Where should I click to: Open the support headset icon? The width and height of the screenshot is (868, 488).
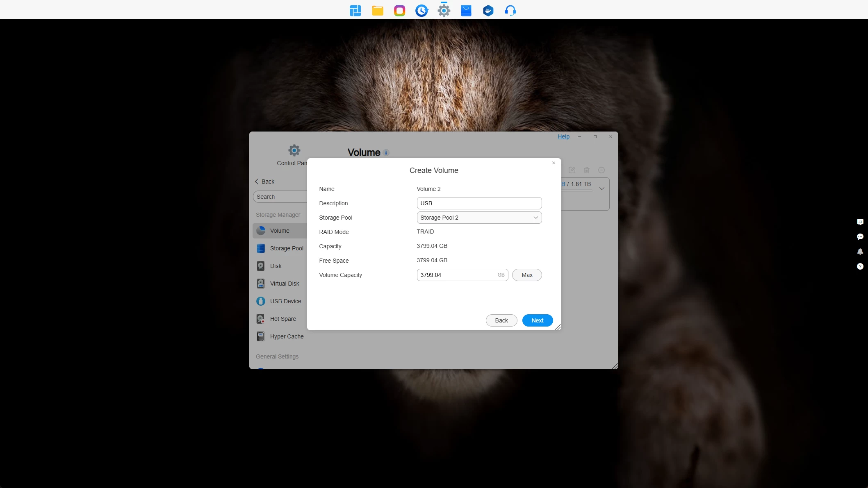pos(510,10)
